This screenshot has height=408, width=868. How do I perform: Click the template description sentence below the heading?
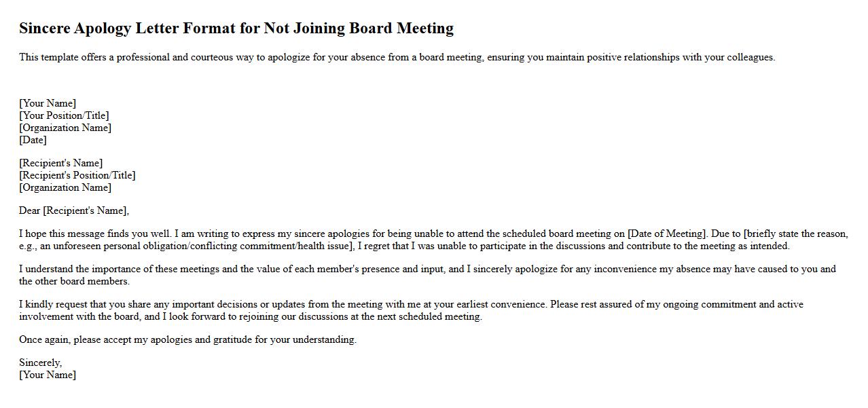pos(397,58)
